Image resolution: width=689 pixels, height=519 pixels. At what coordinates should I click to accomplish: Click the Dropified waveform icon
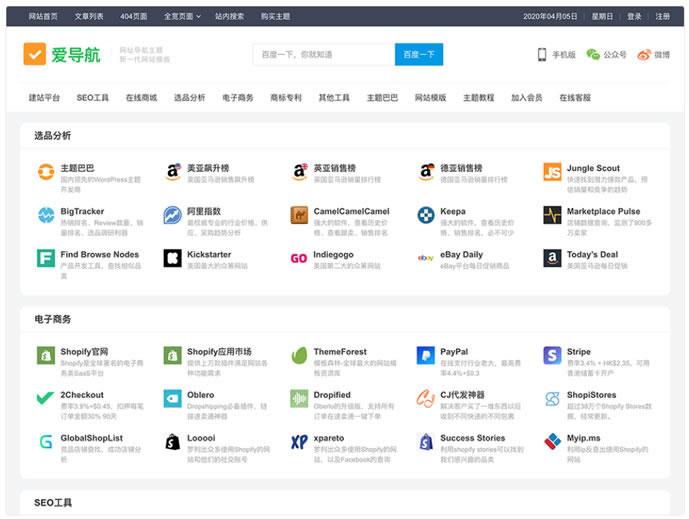tap(299, 398)
